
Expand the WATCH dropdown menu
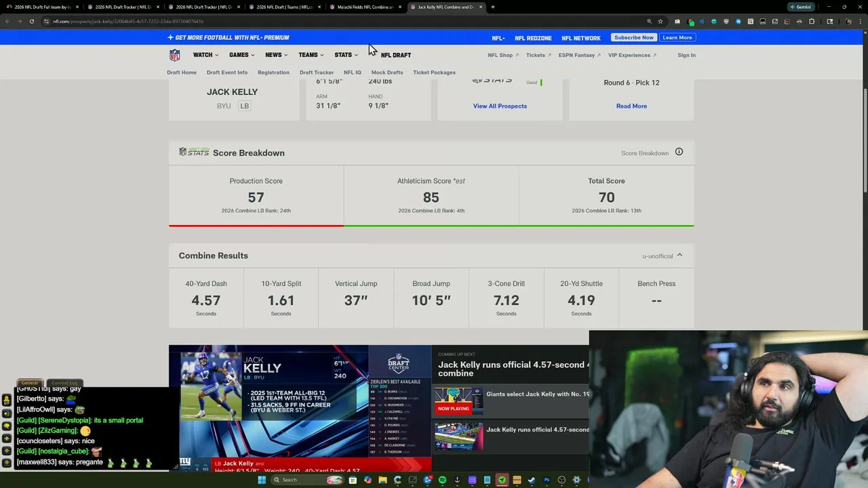pyautogui.click(x=205, y=55)
